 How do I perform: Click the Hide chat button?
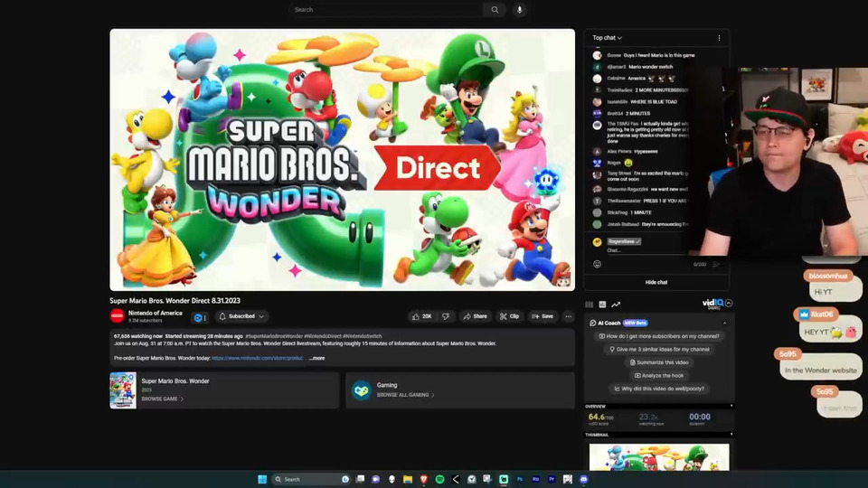point(656,282)
